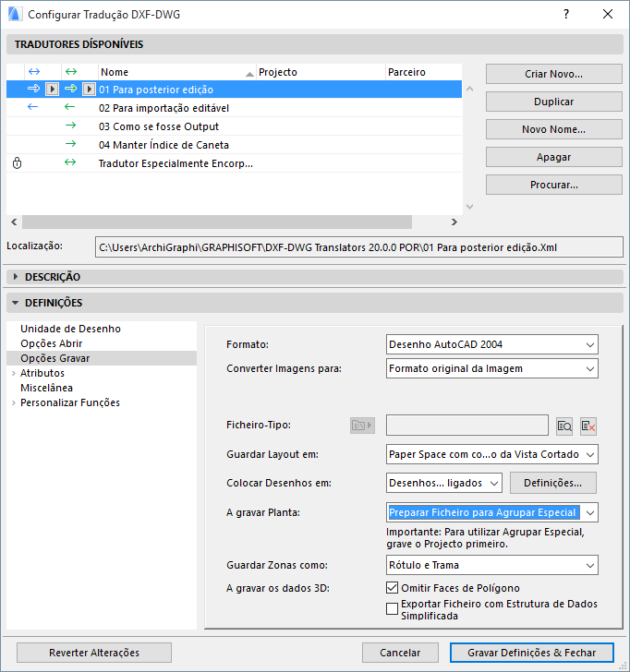Open the Colocar Desenhos em dropdown
The height and width of the screenshot is (672, 630).
(444, 483)
